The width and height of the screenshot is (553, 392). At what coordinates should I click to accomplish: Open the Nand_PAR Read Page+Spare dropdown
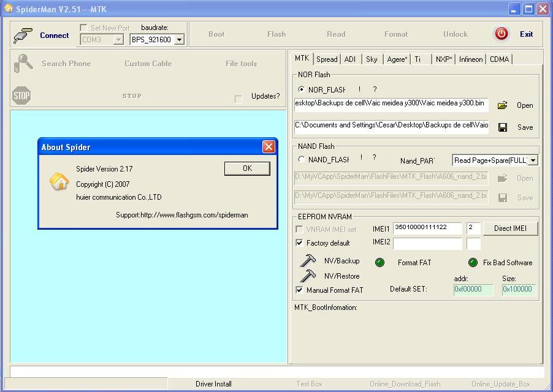pos(533,160)
